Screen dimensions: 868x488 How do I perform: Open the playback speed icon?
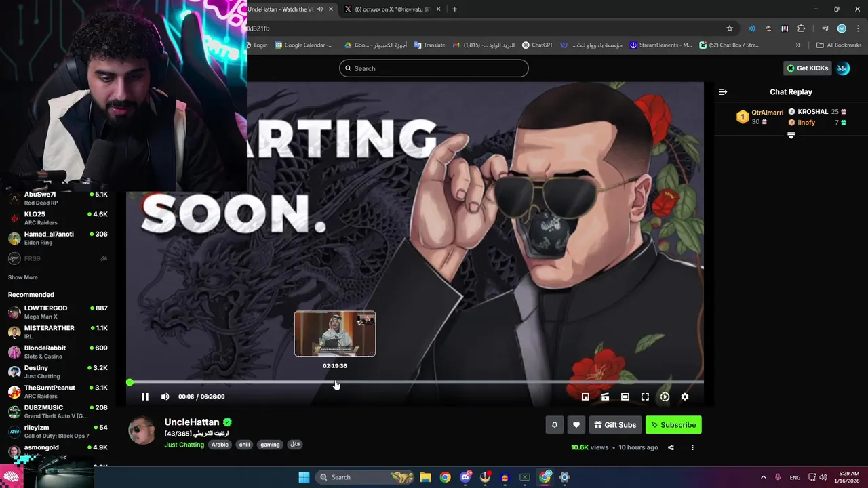(665, 396)
